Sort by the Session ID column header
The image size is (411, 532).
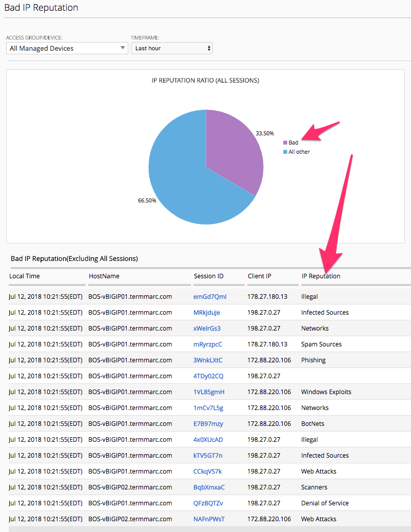[x=208, y=276]
